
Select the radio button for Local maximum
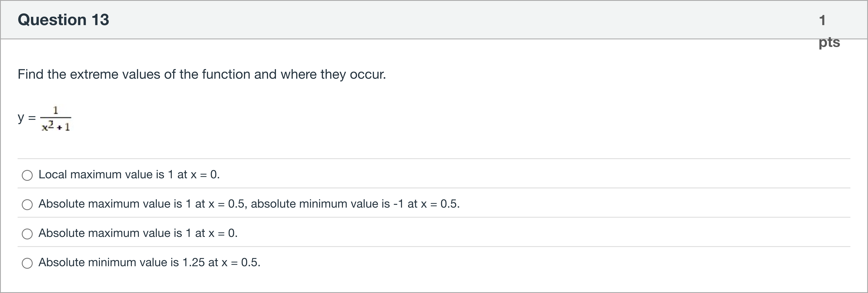point(27,175)
